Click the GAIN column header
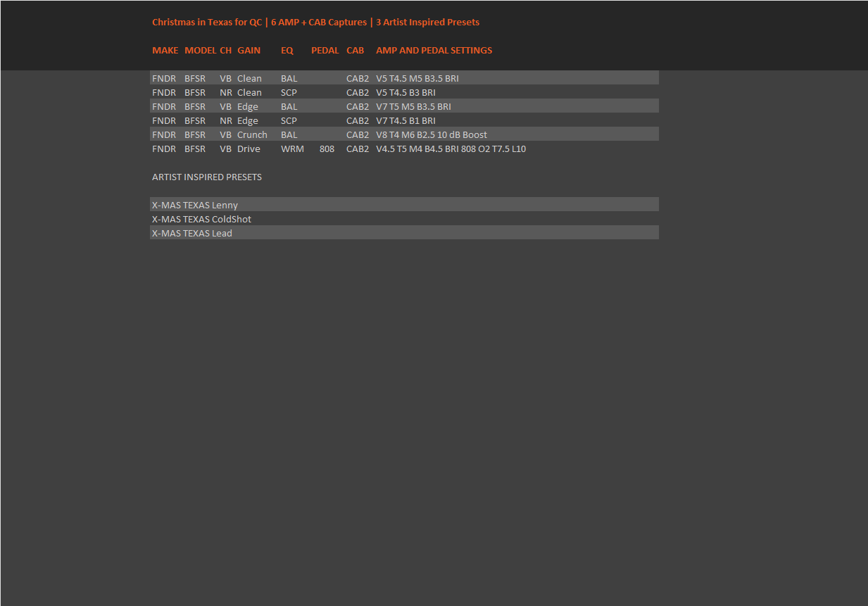This screenshot has height=606, width=868. point(249,51)
